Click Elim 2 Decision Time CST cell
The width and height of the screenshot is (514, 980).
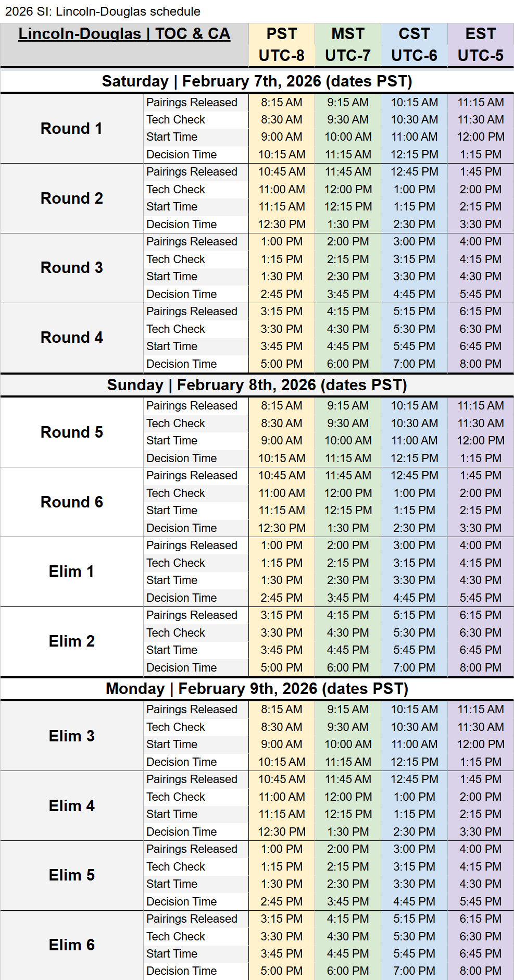(414, 668)
